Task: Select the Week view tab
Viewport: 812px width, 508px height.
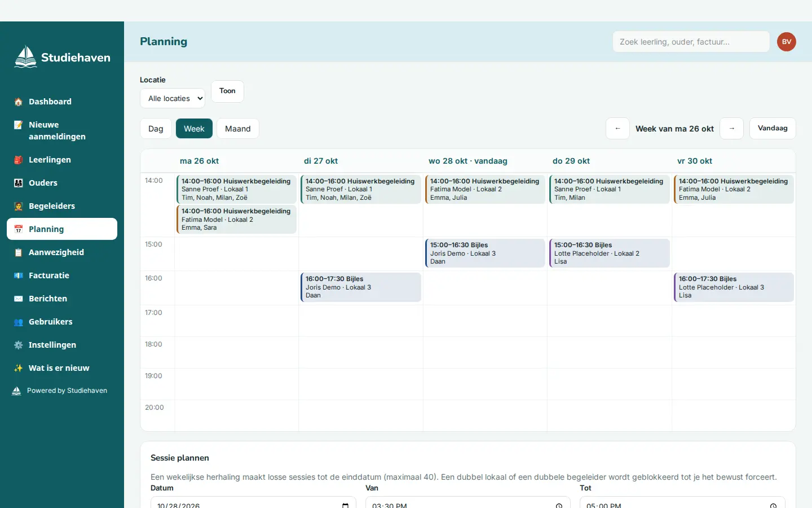Action: coord(194,129)
